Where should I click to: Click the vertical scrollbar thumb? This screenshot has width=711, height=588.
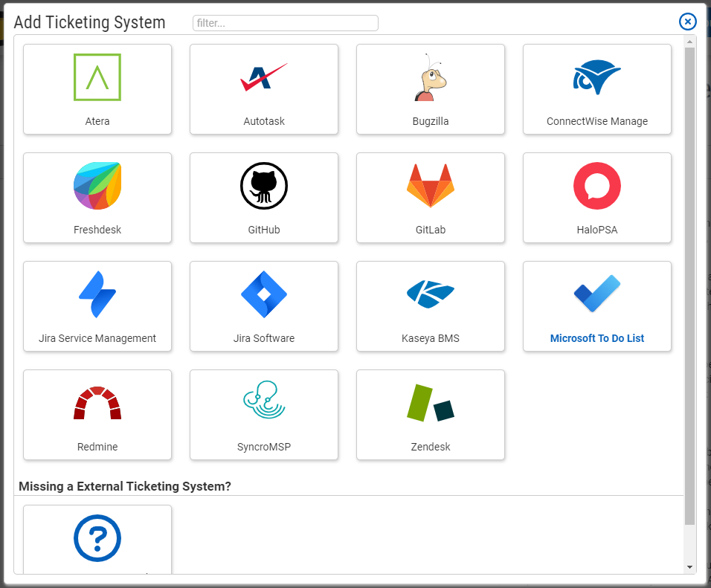[x=689, y=285]
